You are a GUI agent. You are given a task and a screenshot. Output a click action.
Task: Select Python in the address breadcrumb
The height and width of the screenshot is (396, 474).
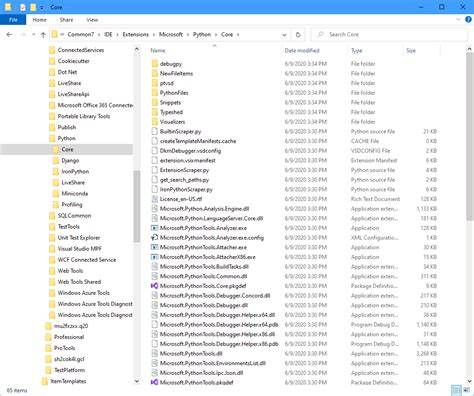tap(202, 34)
